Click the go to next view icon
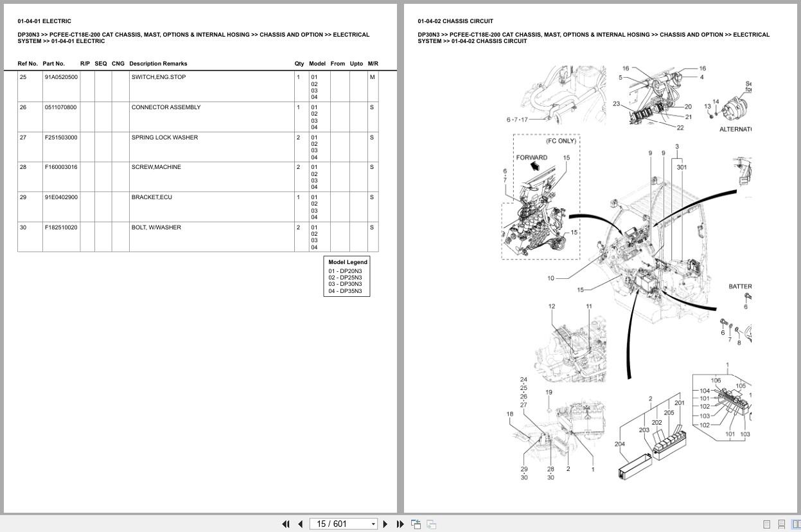This screenshot has width=801, height=532. coord(431,524)
